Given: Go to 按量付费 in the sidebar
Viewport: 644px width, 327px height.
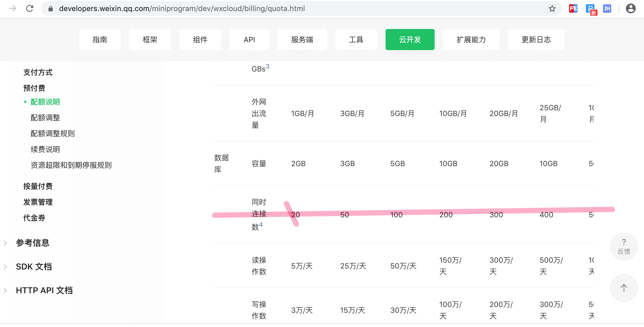Looking at the screenshot, I should pyautogui.click(x=38, y=186).
